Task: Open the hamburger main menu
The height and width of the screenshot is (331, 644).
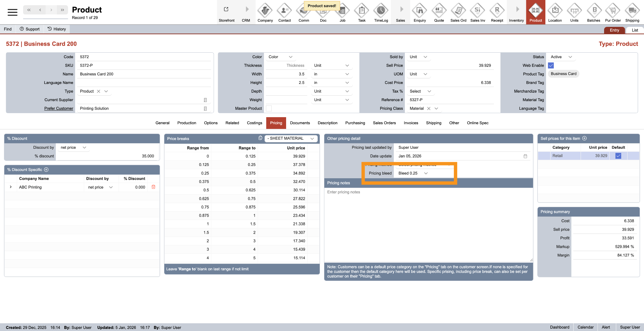Action: [12, 12]
